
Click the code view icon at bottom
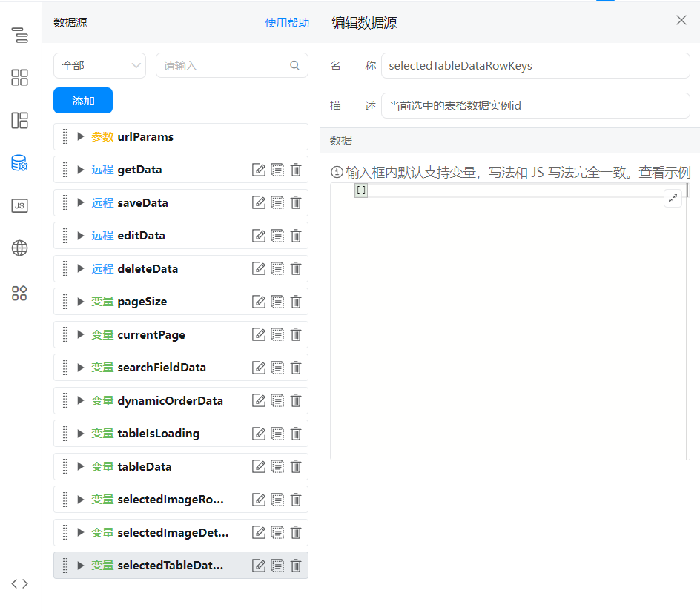pos(20,583)
